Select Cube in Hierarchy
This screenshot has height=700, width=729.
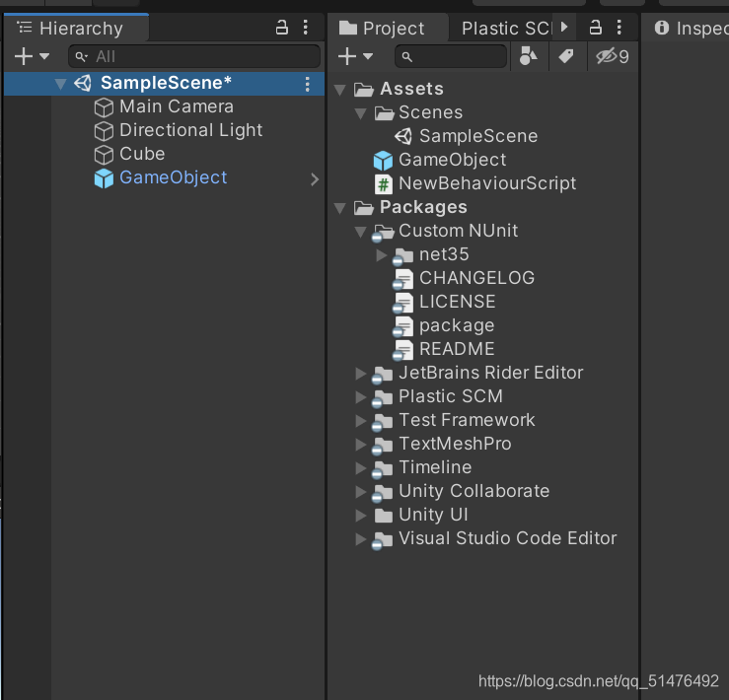tap(142, 154)
